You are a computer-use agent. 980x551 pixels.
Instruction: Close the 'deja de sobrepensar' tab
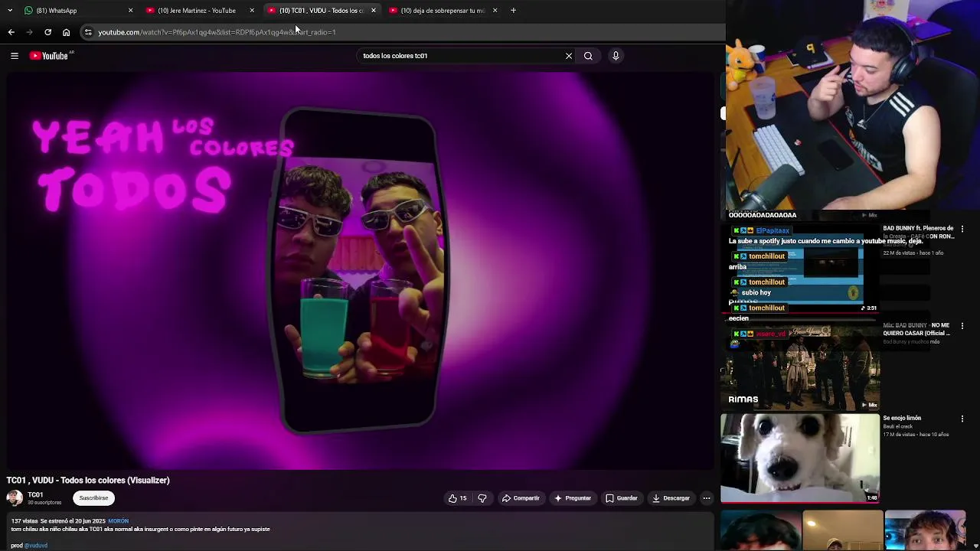point(495,11)
